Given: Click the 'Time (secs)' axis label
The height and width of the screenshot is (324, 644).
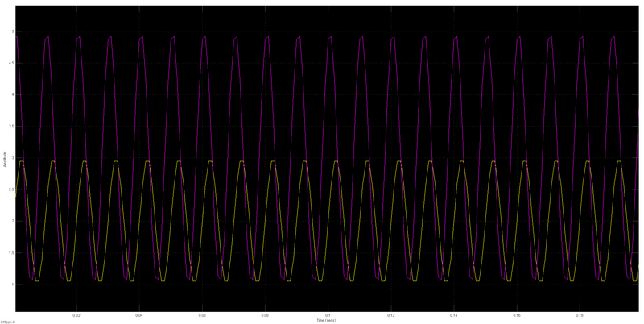Looking at the screenshot, I should pyautogui.click(x=326, y=320).
